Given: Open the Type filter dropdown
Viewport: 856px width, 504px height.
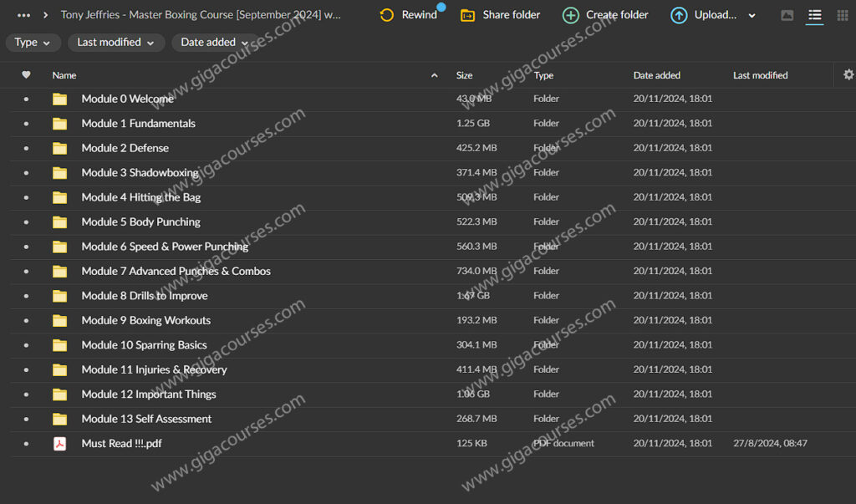Looking at the screenshot, I should coord(33,43).
